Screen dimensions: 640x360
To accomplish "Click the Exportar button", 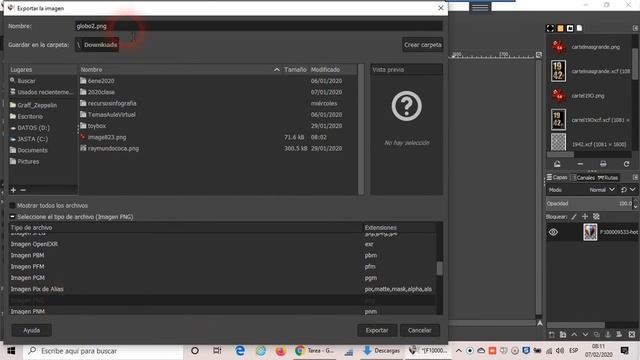I will [x=377, y=330].
